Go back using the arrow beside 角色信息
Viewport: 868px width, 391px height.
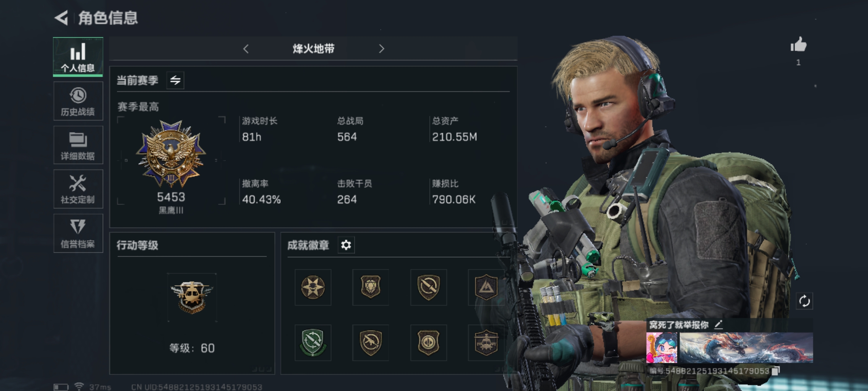point(61,18)
